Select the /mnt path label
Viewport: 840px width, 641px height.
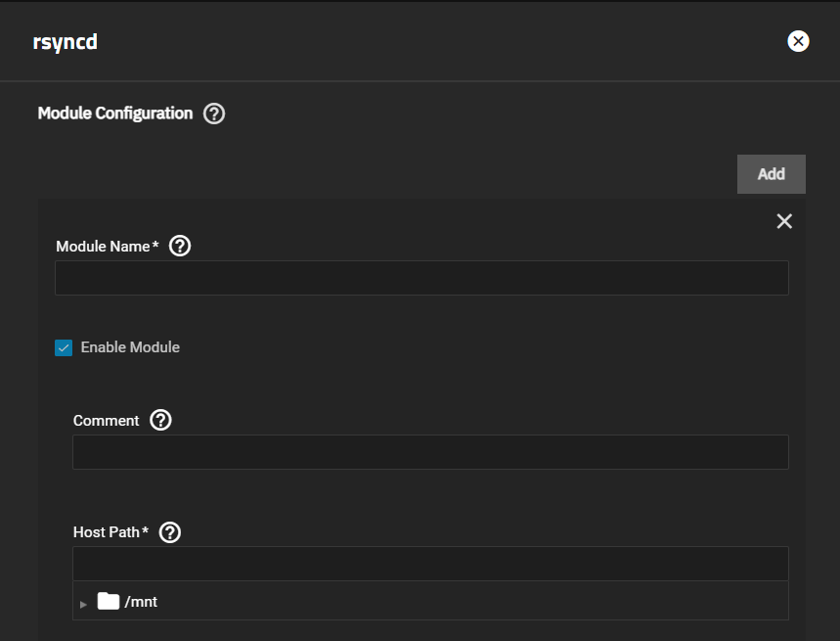141,602
